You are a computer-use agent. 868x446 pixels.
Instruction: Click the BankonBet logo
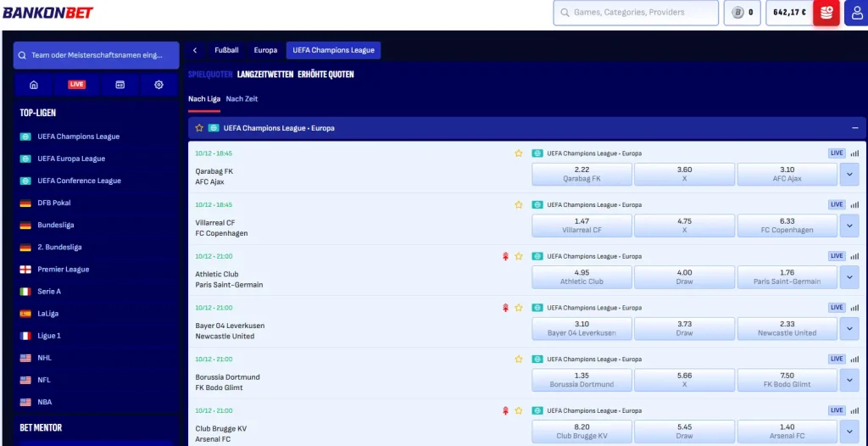pos(47,13)
